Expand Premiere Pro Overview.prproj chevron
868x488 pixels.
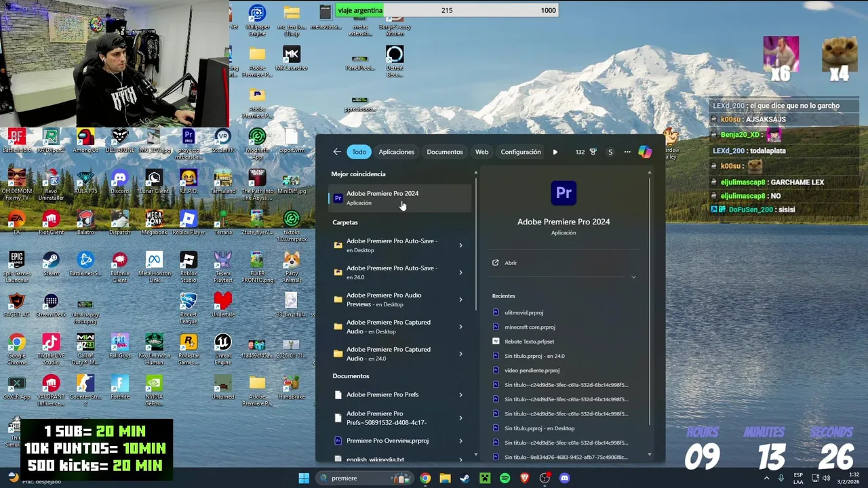460,441
